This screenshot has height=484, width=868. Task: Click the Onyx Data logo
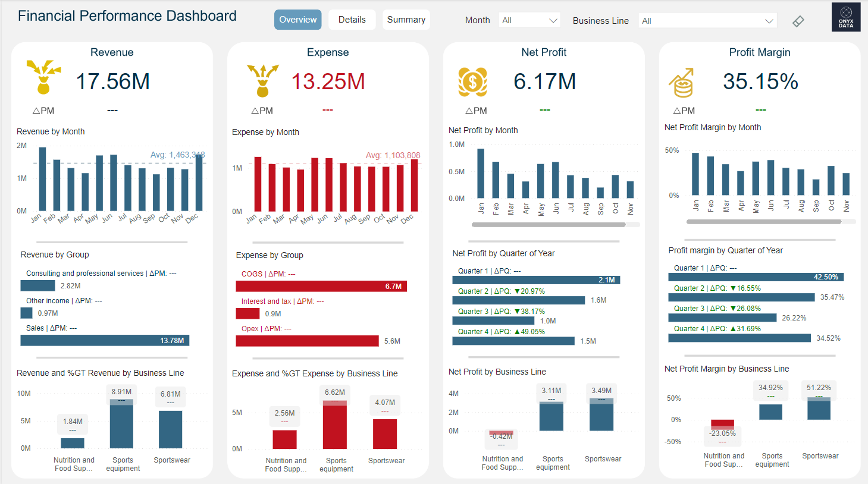coord(845,17)
